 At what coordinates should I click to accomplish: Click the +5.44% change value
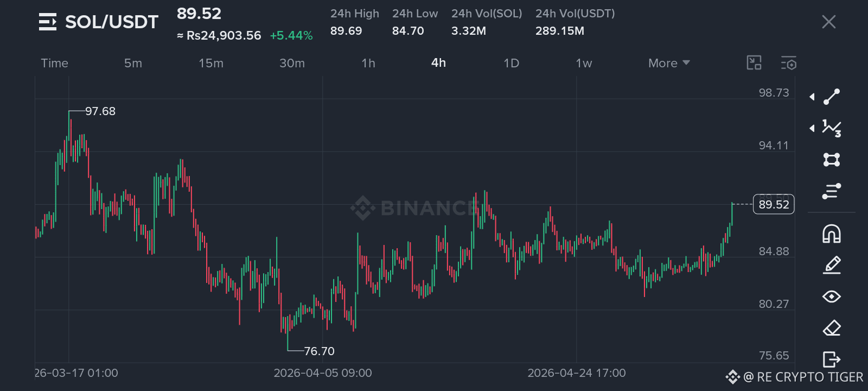[291, 36]
